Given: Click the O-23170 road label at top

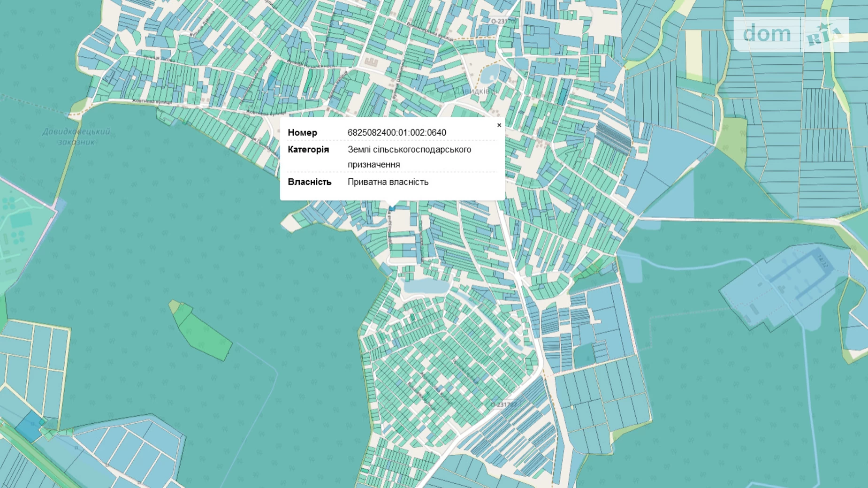Looking at the screenshot, I should (503, 21).
